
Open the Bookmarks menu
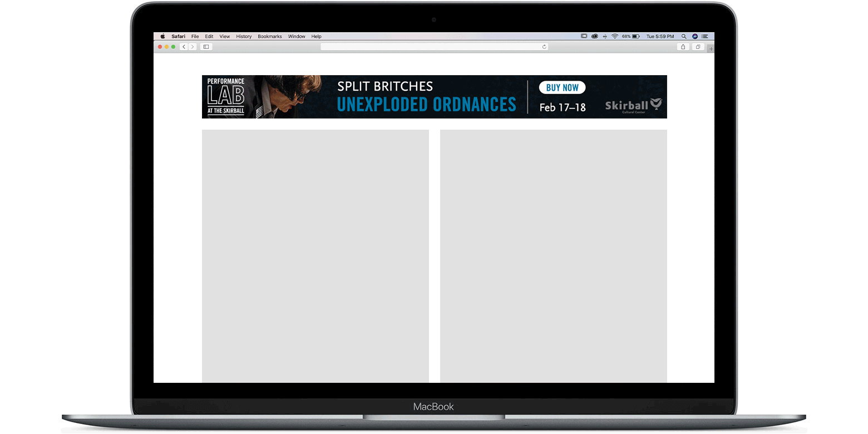point(270,36)
